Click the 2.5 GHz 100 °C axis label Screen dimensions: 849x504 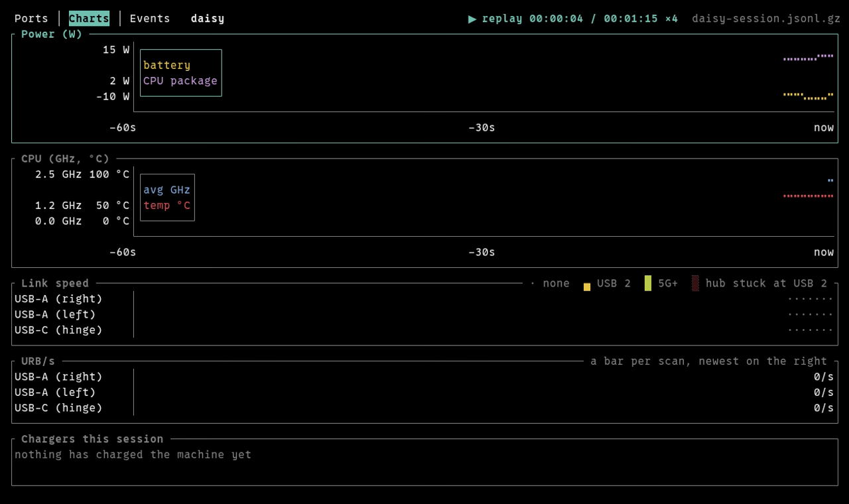point(82,174)
